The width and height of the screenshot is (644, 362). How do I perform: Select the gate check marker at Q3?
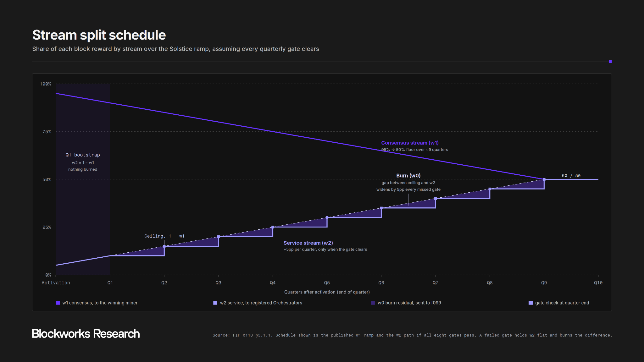(x=219, y=237)
